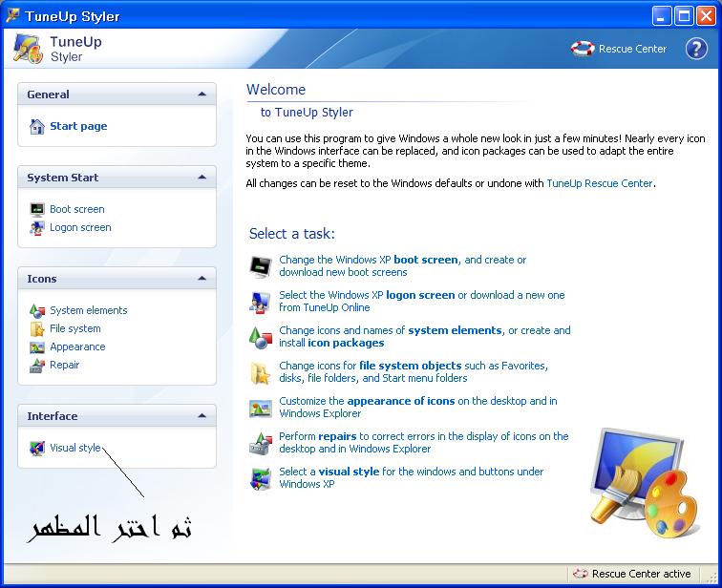Click the TuneUp Styler title bar icon
The image size is (722, 588).
(12, 15)
